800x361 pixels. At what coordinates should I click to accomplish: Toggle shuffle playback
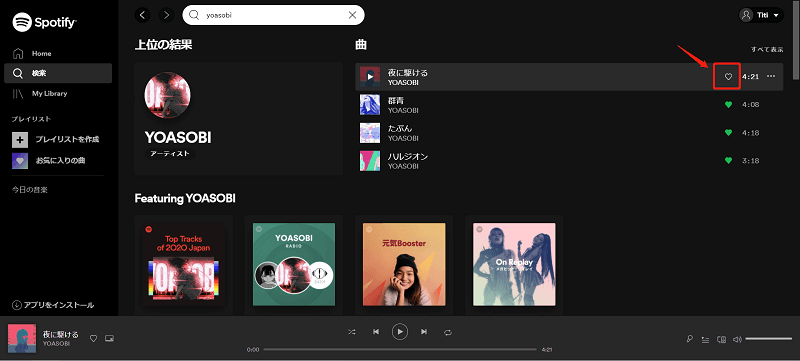[x=352, y=332]
